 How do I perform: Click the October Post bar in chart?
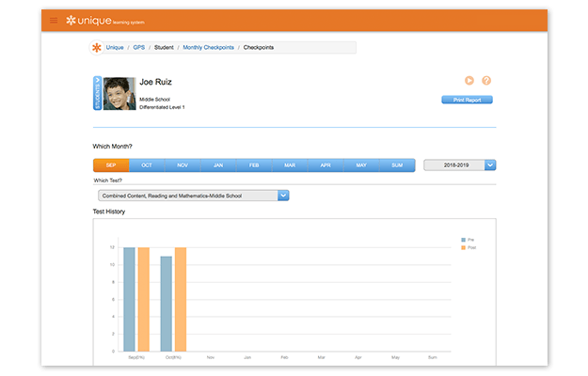click(181, 299)
